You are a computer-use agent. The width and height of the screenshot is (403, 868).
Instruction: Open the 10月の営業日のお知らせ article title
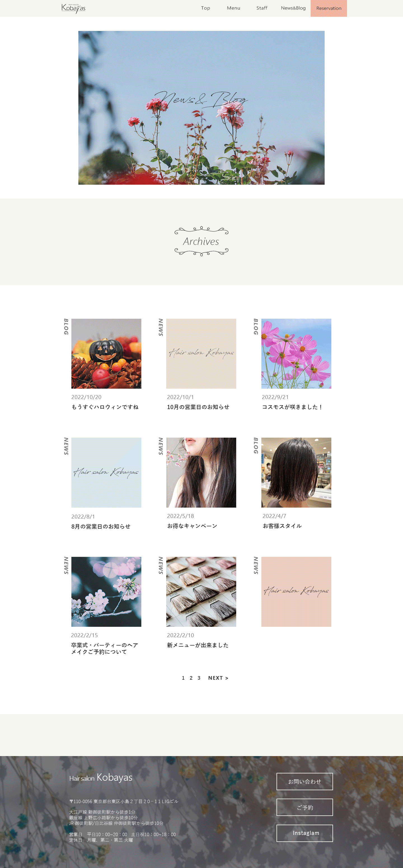(x=198, y=407)
